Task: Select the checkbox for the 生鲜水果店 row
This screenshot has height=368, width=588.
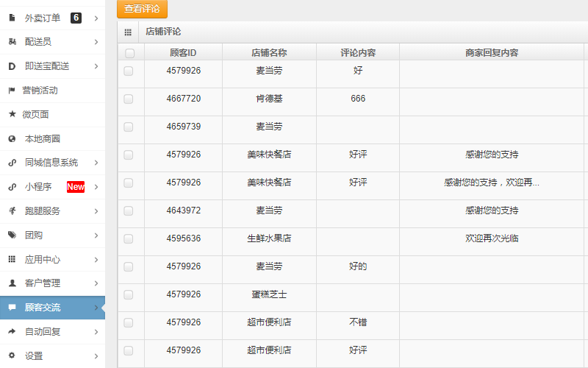Action: (129, 238)
